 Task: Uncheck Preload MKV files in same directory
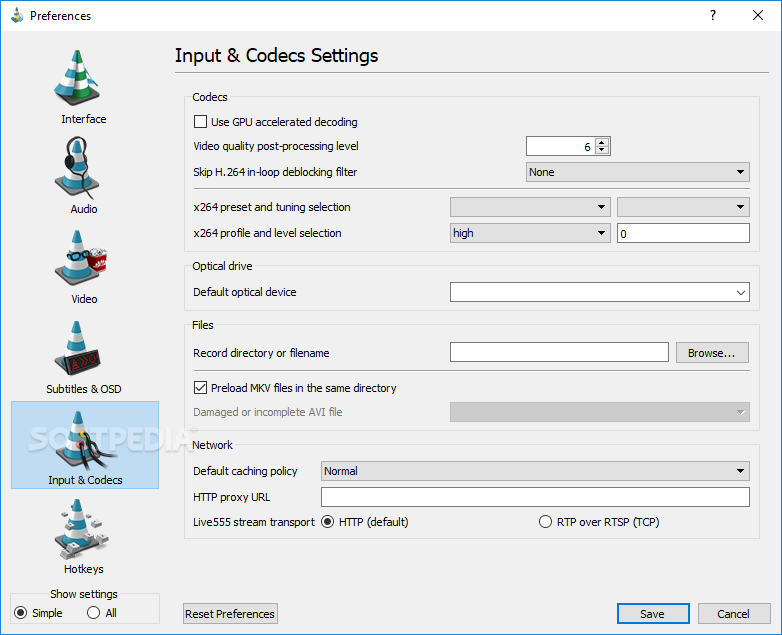[x=200, y=388]
